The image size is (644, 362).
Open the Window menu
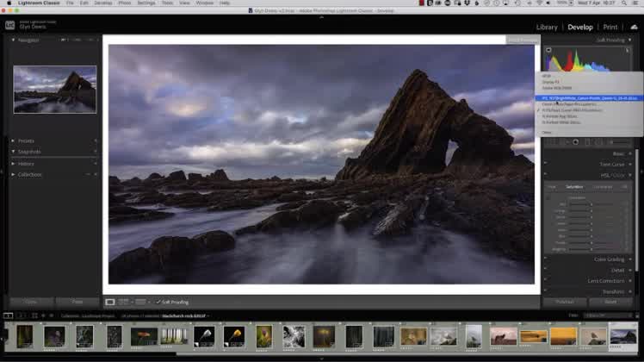205,3
